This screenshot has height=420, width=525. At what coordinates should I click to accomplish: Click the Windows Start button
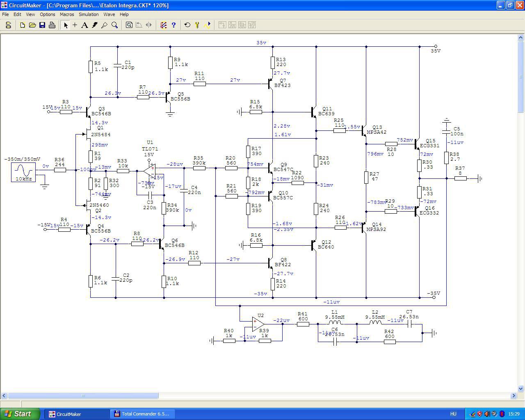20,414
